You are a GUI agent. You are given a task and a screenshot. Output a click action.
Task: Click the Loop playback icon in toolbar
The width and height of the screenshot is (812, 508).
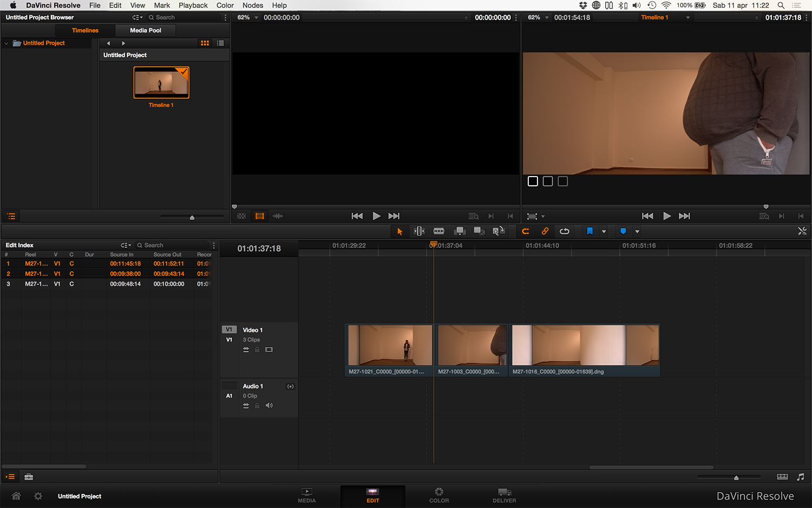coord(565,231)
